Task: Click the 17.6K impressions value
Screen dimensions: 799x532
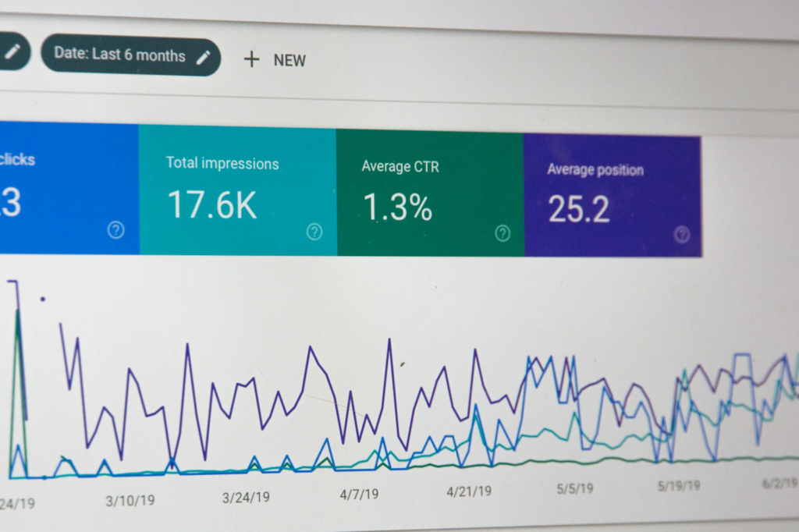Action: coord(212,205)
